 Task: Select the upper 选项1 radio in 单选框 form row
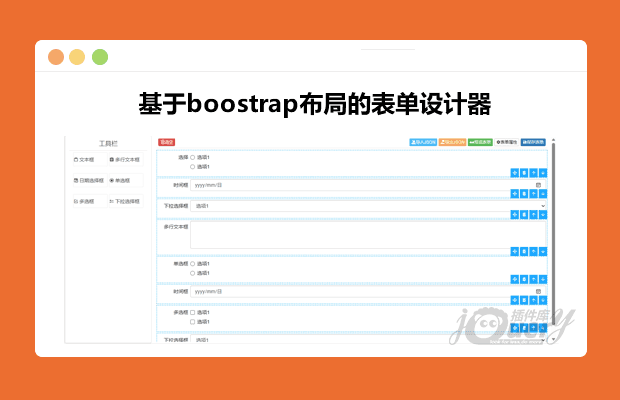click(x=193, y=264)
